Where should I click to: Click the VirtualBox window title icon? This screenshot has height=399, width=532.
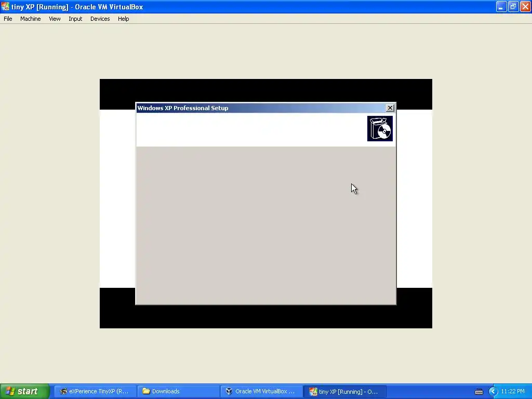click(x=5, y=6)
